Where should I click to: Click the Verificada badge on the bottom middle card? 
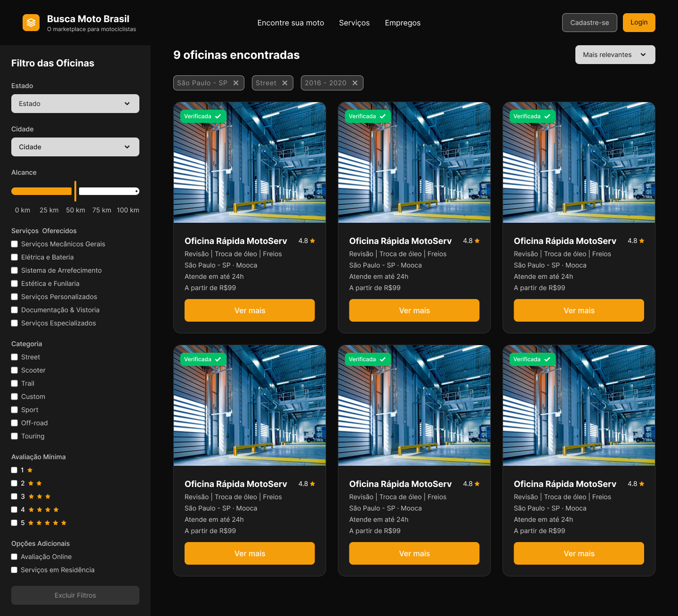pos(368,359)
